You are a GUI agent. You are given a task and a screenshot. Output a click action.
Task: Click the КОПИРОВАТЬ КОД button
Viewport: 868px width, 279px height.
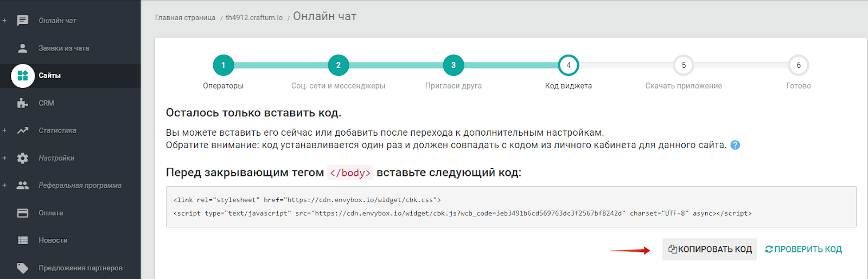coord(710,249)
